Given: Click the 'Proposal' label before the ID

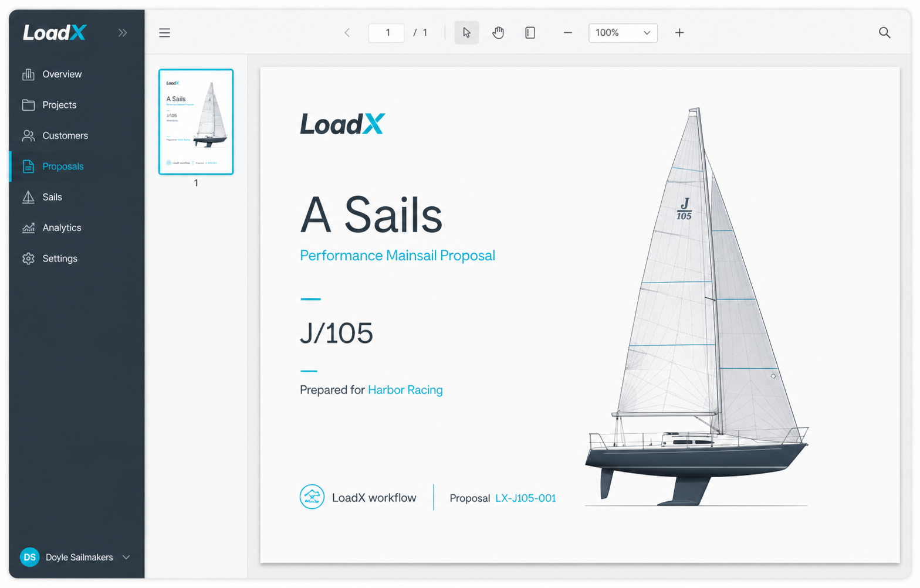Looking at the screenshot, I should click(x=470, y=498).
